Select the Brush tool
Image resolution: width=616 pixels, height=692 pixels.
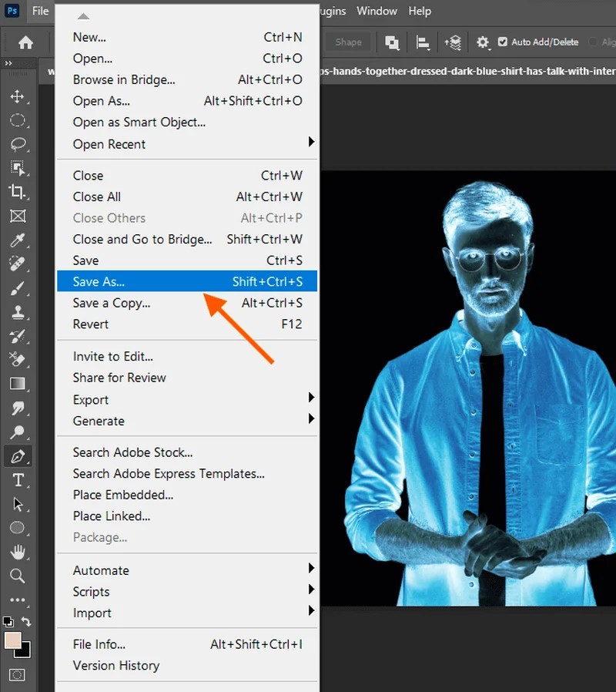click(18, 288)
